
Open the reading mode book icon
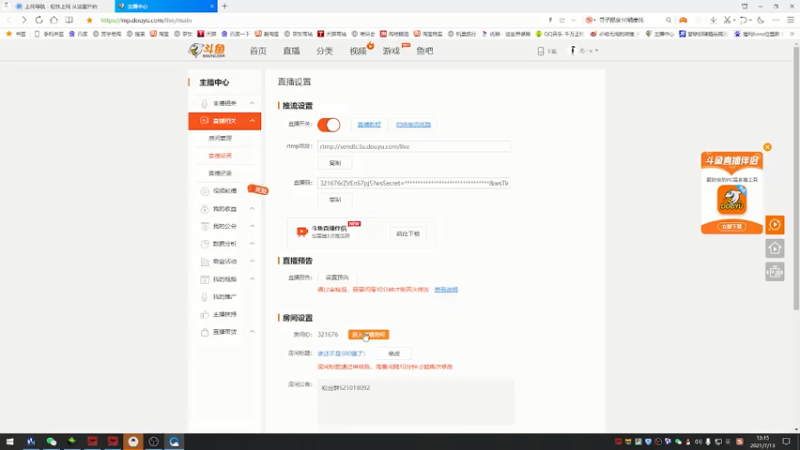[69, 20]
